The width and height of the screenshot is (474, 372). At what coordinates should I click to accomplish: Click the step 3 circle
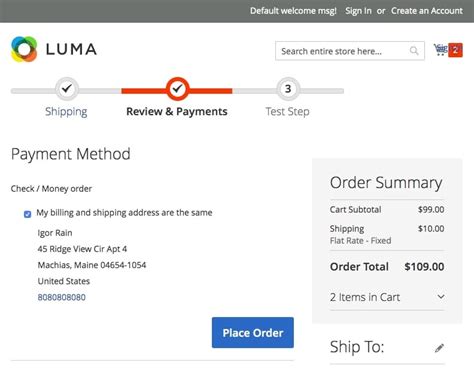(x=288, y=89)
